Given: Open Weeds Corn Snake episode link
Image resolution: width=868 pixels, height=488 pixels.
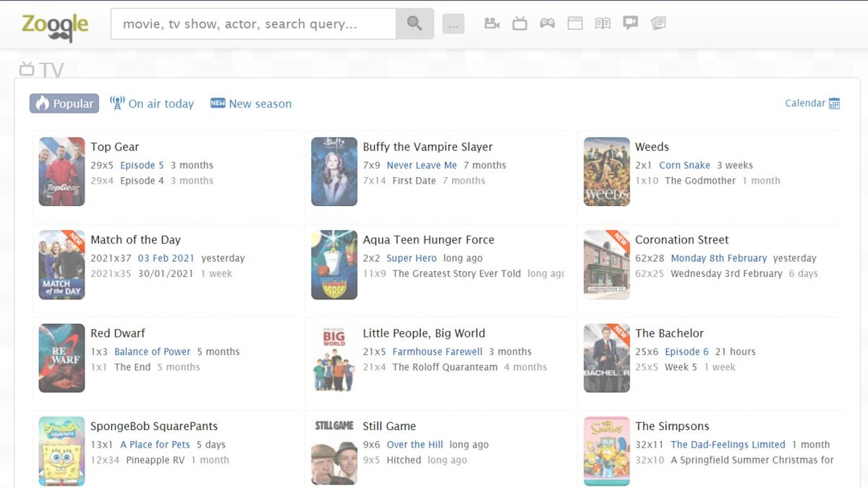Looking at the screenshot, I should [684, 166].
